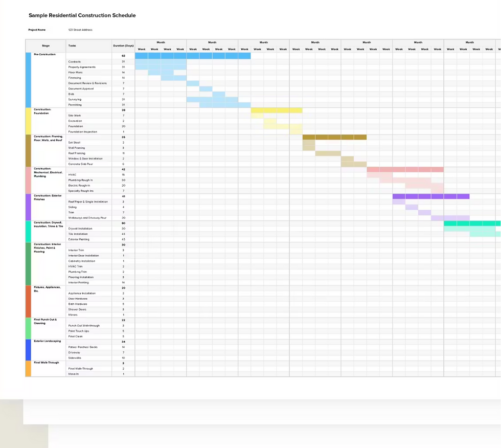Select the Project Name label
Viewport: 501px width, 448px height.
pyautogui.click(x=37, y=30)
